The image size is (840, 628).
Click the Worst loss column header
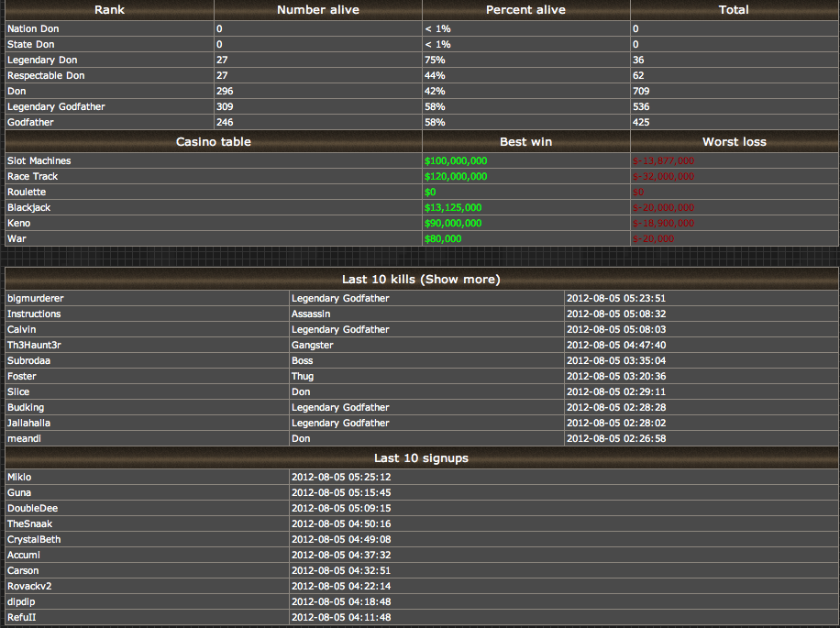[734, 141]
